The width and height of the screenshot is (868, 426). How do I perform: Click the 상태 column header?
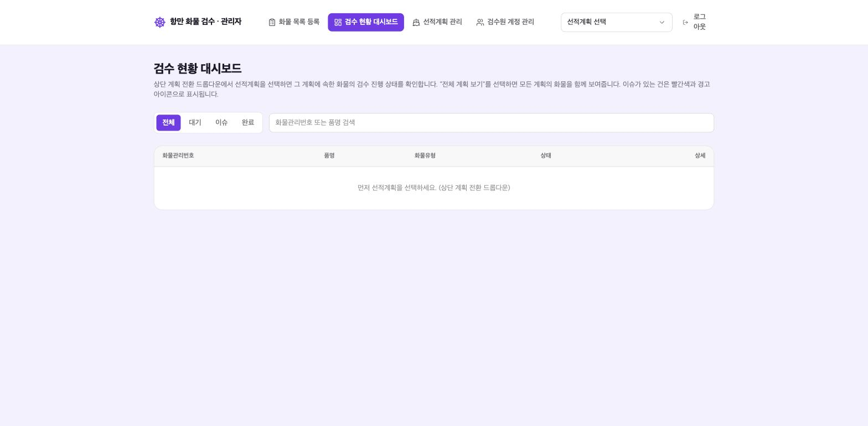coord(546,155)
